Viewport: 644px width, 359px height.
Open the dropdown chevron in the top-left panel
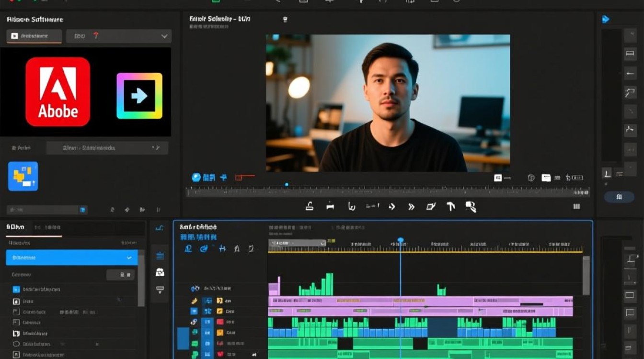164,36
